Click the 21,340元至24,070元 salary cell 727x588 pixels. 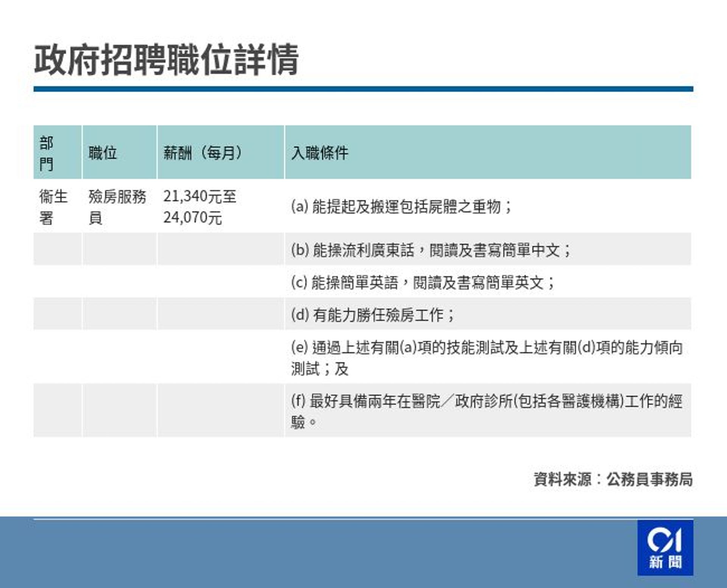pos(200,207)
